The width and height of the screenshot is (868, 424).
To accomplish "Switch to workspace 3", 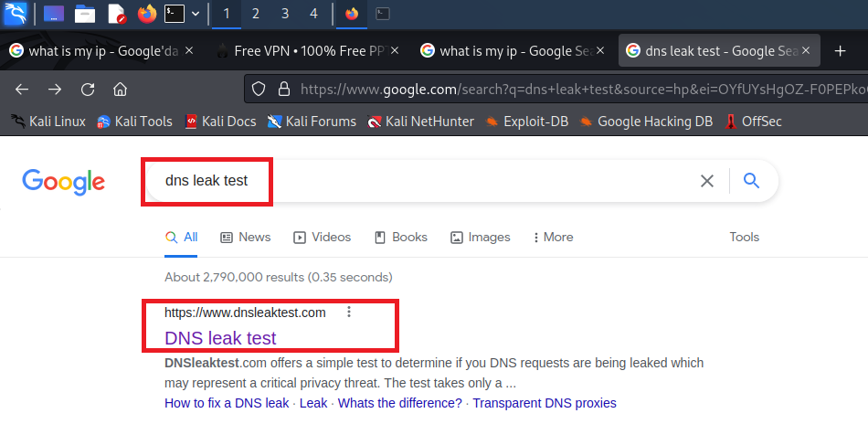I will (x=285, y=14).
